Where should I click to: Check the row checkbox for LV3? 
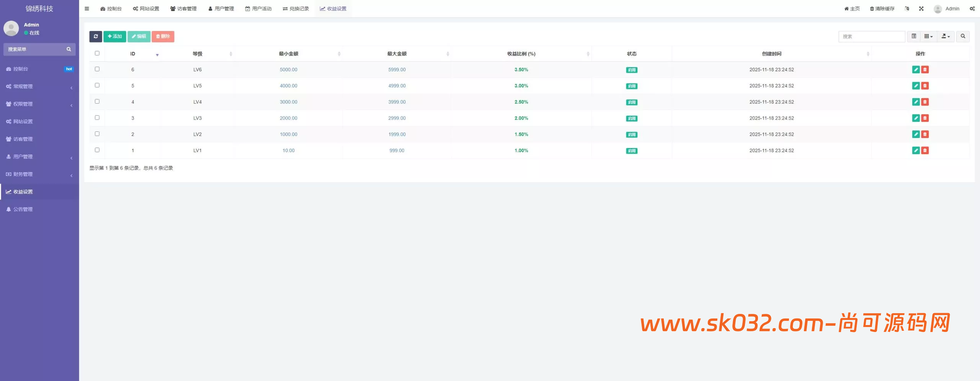tap(97, 118)
